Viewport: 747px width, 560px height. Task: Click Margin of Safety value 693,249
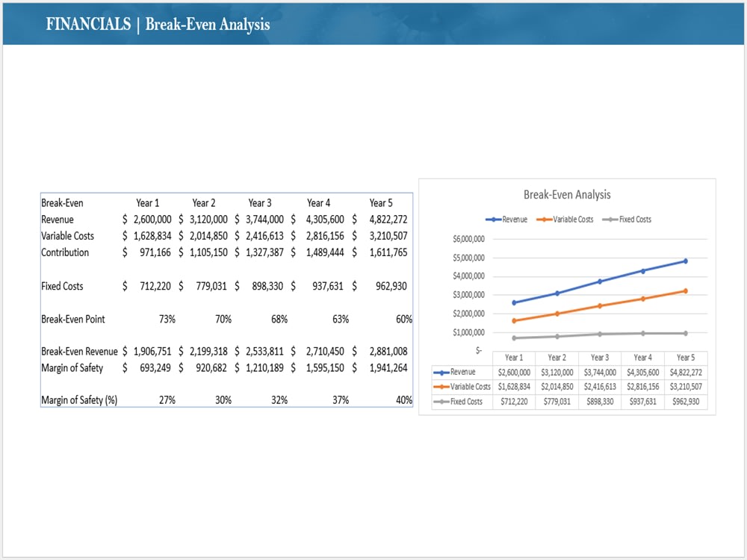155,368
